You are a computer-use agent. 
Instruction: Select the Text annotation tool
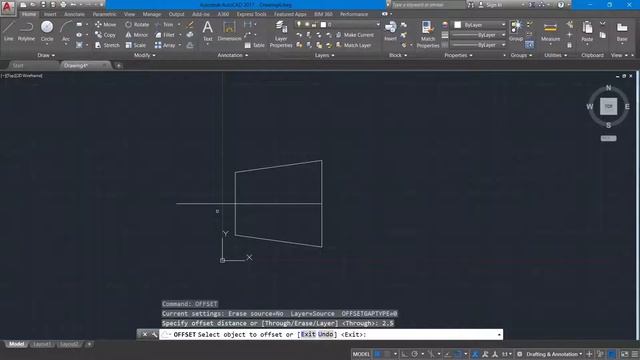pyautogui.click(x=207, y=31)
